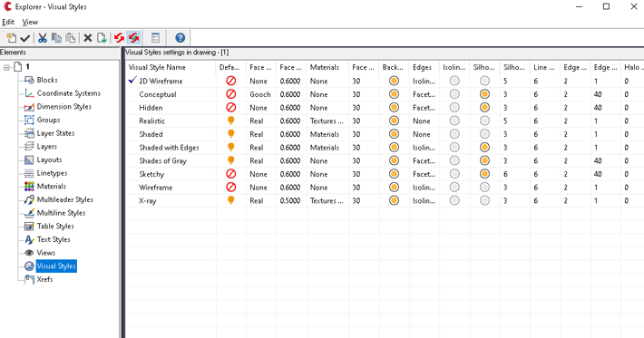This screenshot has width=644, height=338.
Task: Toggle Default lighting for the 2D Wireframe row
Action: point(230,81)
